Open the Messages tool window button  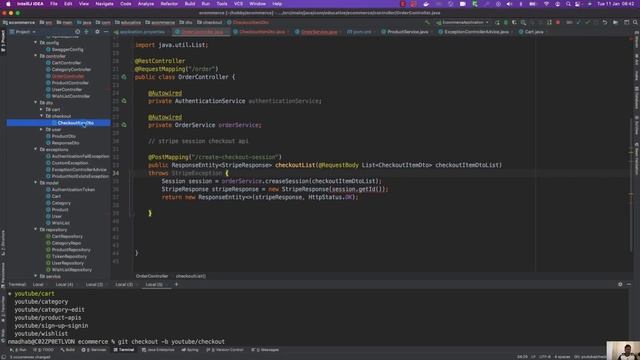pos(266,350)
